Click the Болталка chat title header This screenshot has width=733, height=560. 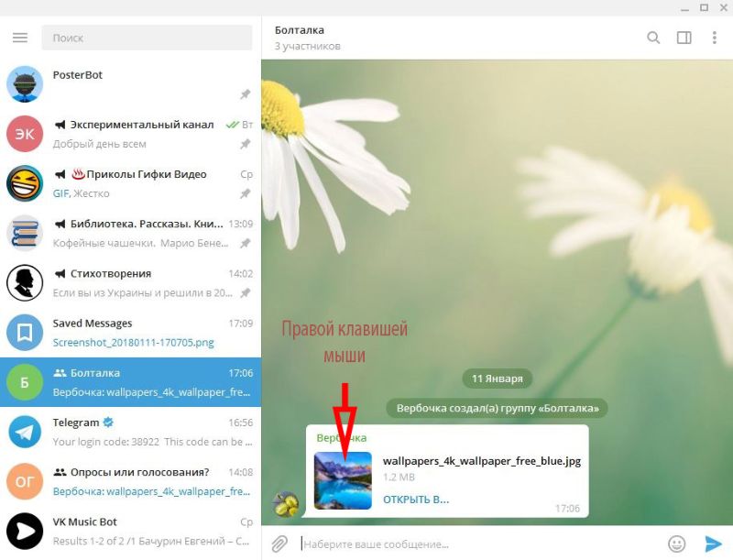click(300, 30)
